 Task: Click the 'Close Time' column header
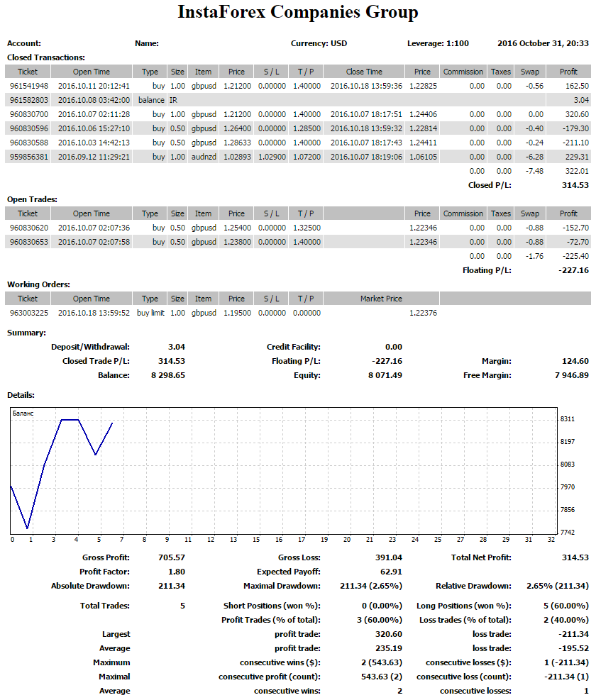pyautogui.click(x=364, y=72)
